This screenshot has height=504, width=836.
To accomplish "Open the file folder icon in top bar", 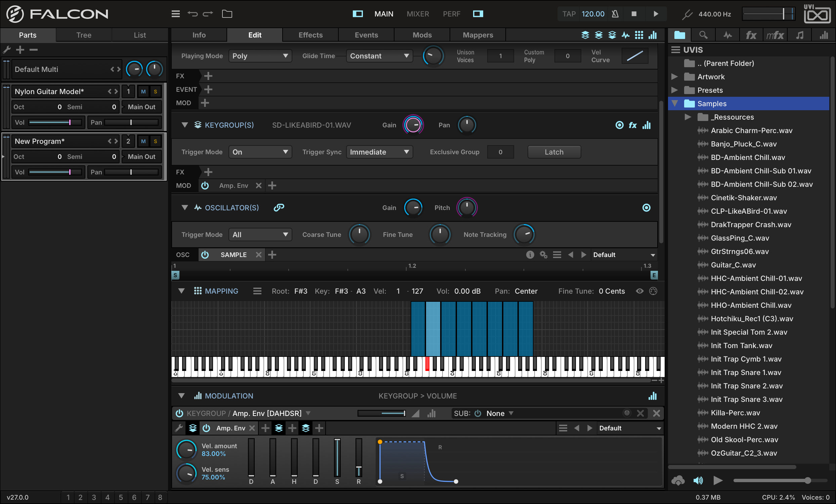I will [x=227, y=14].
